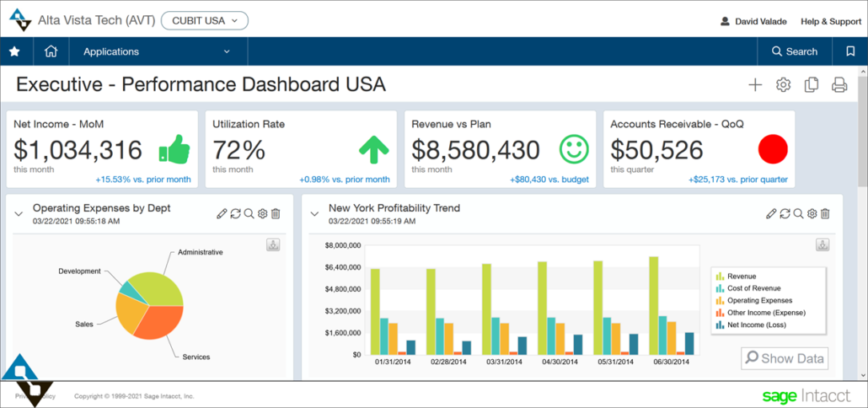The image size is (868, 408).
Task: Expand the Applications menu dropdown
Action: [x=158, y=51]
